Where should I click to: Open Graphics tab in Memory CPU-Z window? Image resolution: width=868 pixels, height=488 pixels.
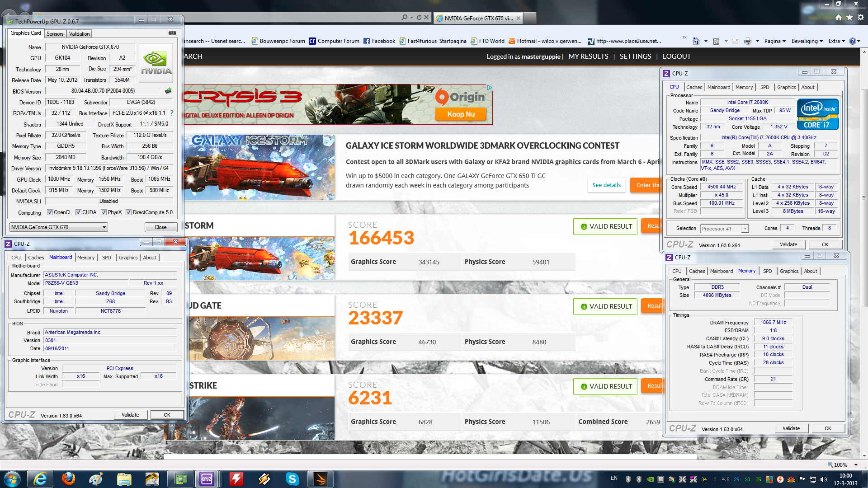point(789,271)
